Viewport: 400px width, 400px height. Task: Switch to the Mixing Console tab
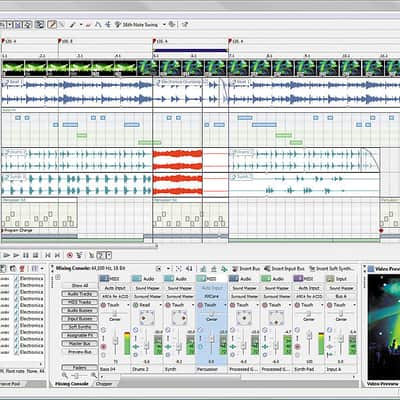[71, 384]
